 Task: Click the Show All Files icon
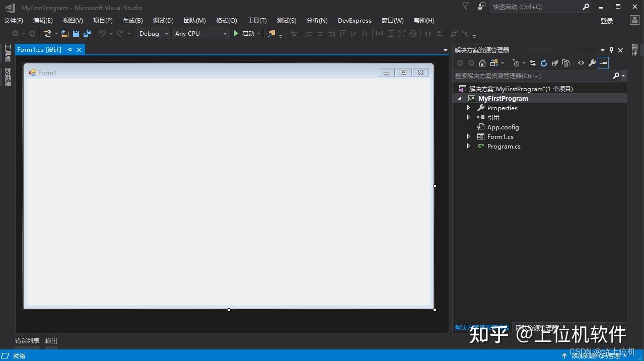(x=566, y=63)
